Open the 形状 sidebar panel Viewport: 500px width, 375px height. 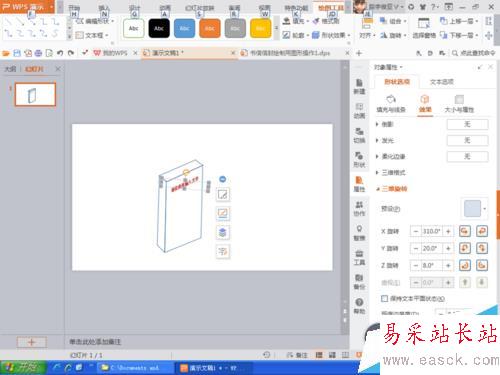coord(359,160)
